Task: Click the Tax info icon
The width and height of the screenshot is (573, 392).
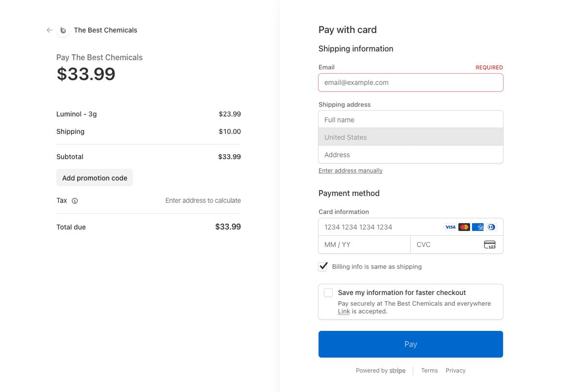Action: tap(75, 201)
